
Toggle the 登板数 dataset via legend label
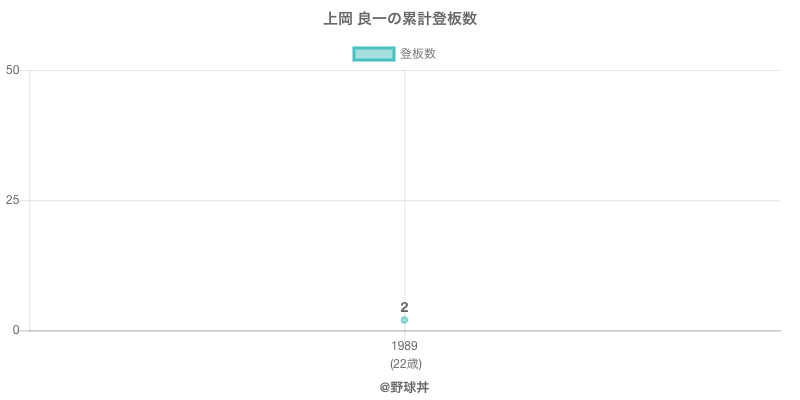point(418,54)
